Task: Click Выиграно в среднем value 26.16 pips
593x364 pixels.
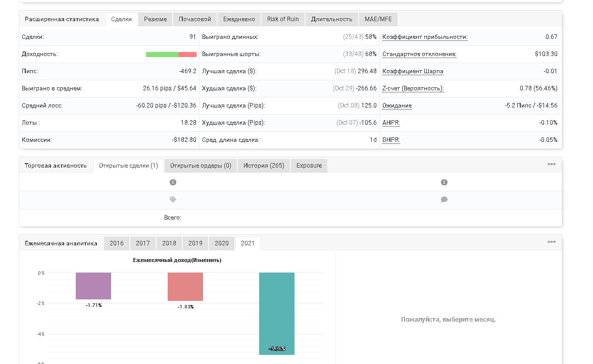Action: coord(157,88)
